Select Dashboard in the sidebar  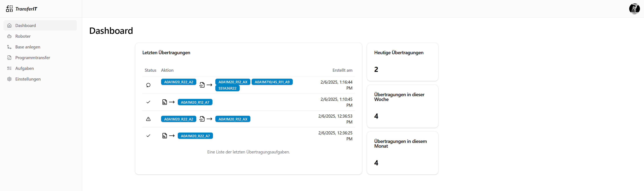pos(25,25)
